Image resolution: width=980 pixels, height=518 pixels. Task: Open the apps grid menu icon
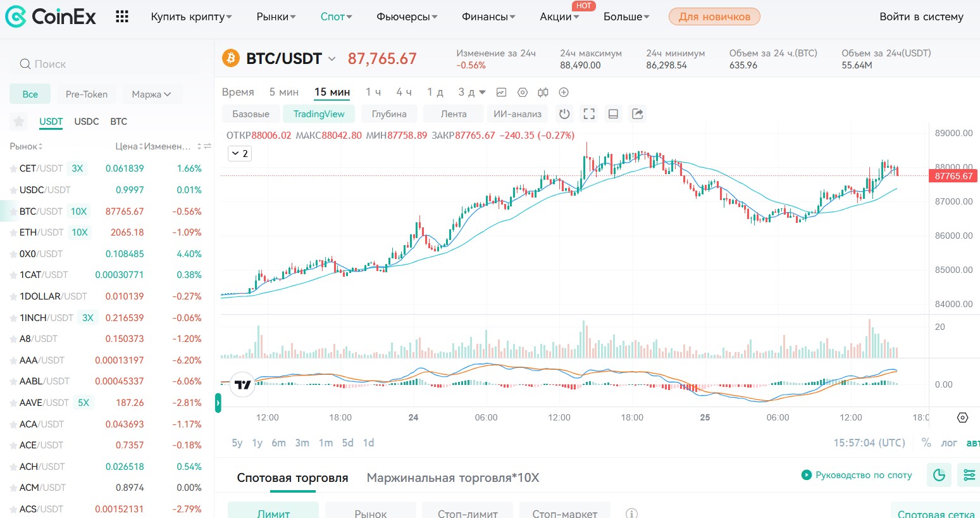click(122, 16)
